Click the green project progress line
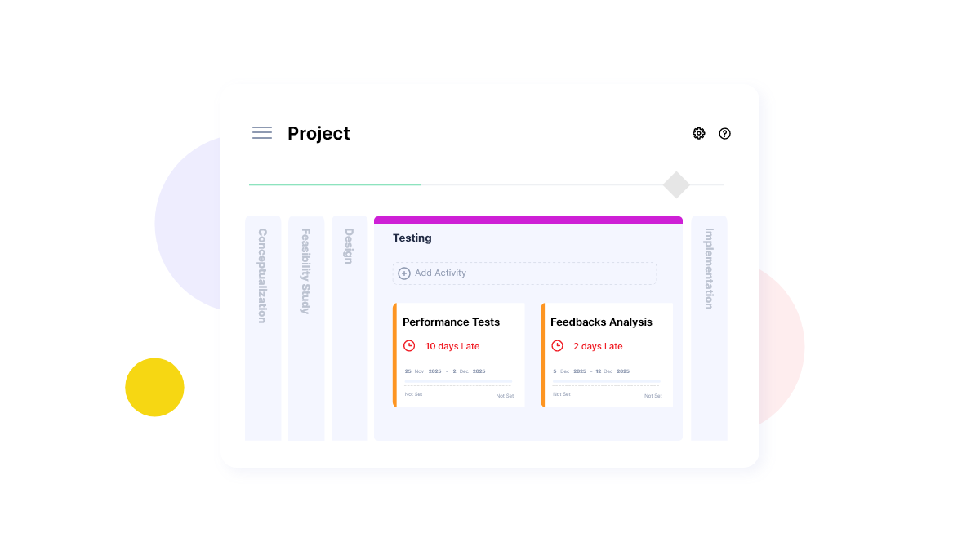Screen dimensions: 980x551 tap(335, 185)
